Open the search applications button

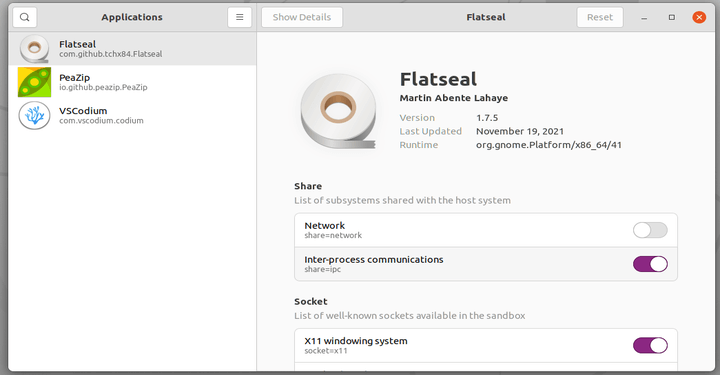pos(25,17)
